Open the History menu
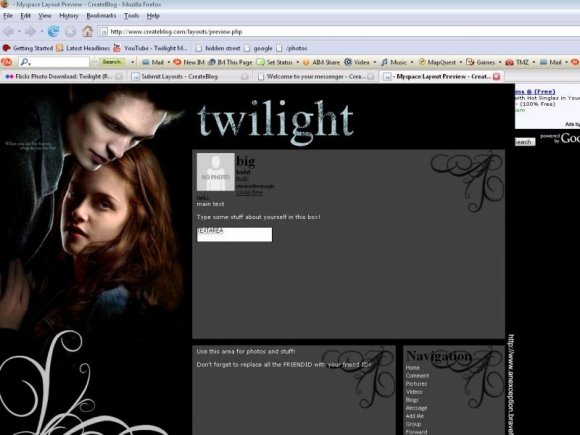 pyautogui.click(x=69, y=16)
